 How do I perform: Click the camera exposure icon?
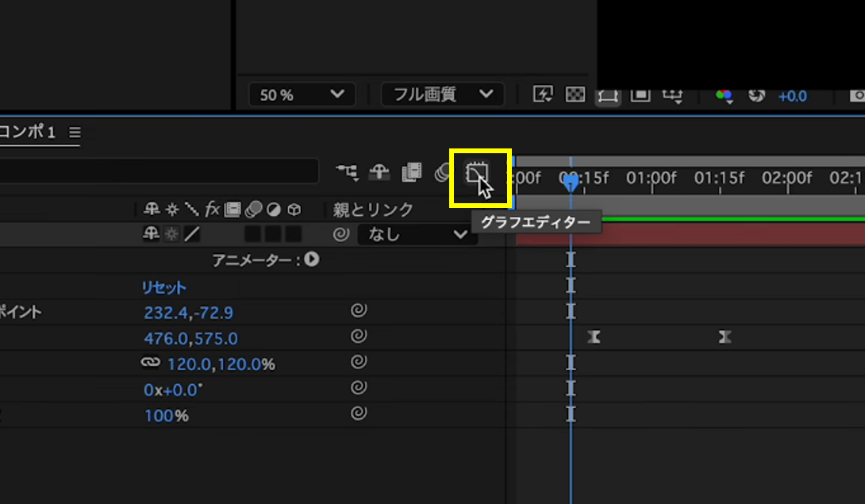[756, 95]
